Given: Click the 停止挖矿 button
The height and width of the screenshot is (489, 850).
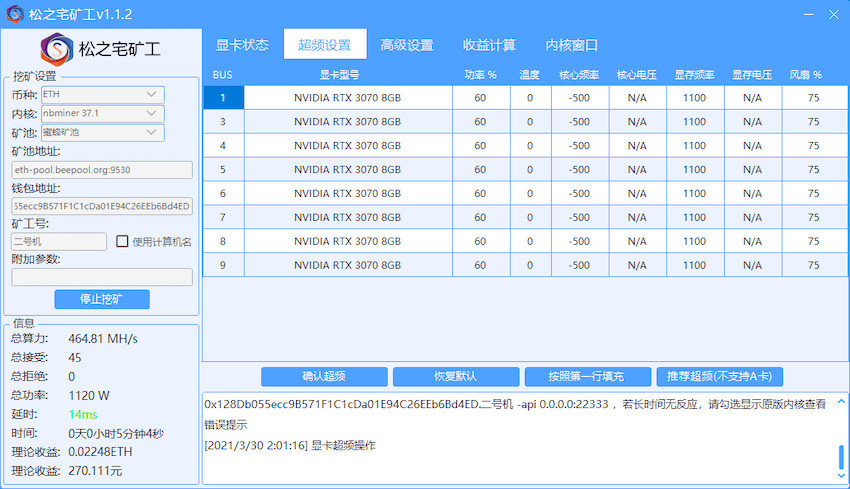Looking at the screenshot, I should coord(102,299).
